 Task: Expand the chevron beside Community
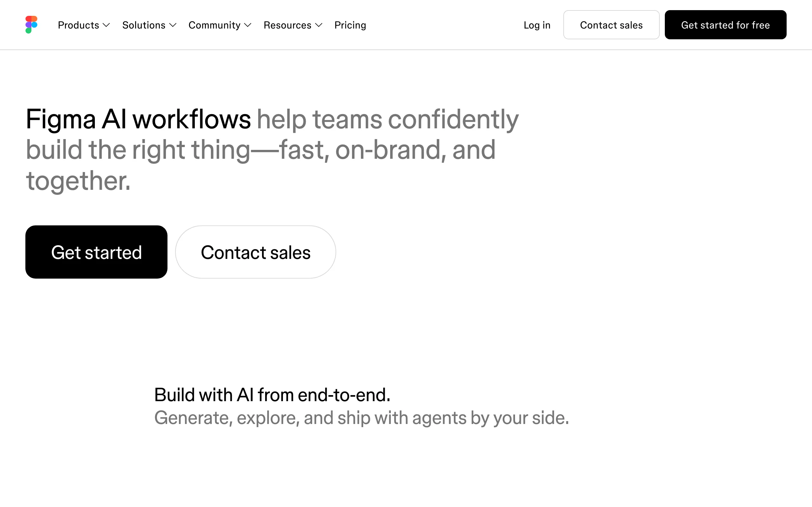coord(248,25)
